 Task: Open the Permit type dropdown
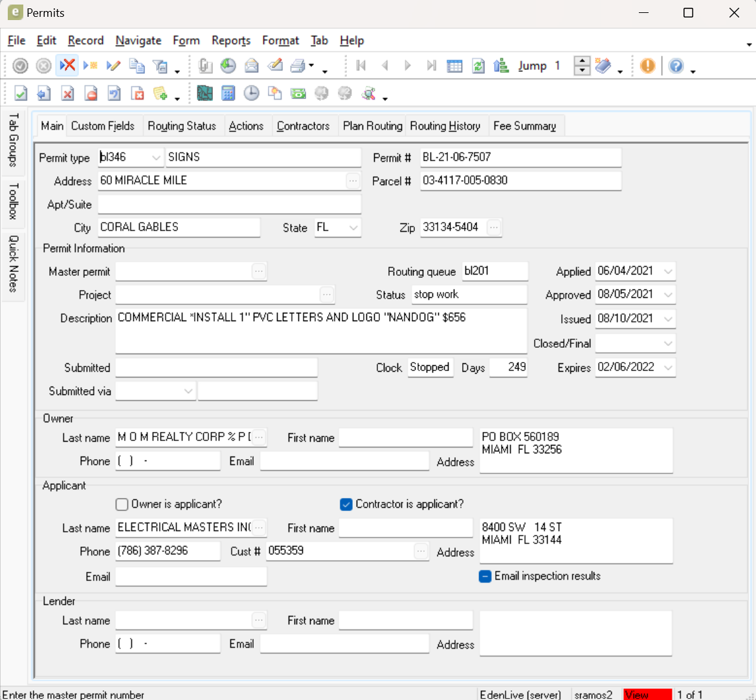(x=156, y=157)
